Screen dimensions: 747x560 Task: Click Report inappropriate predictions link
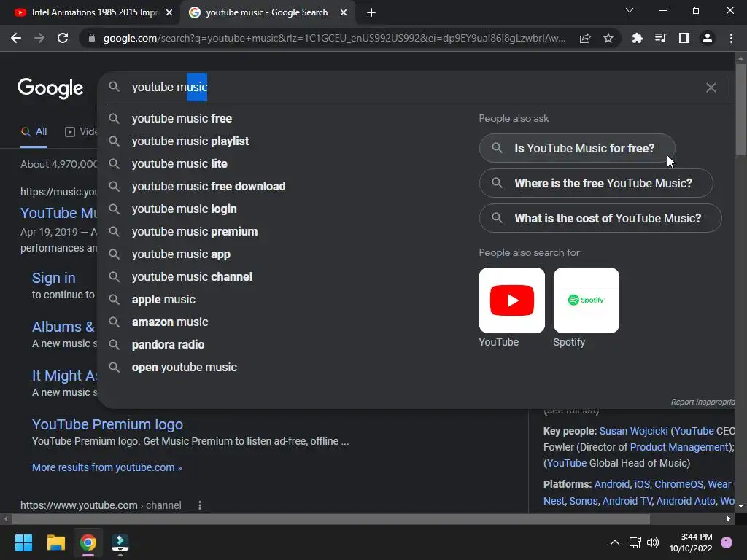[703, 402]
